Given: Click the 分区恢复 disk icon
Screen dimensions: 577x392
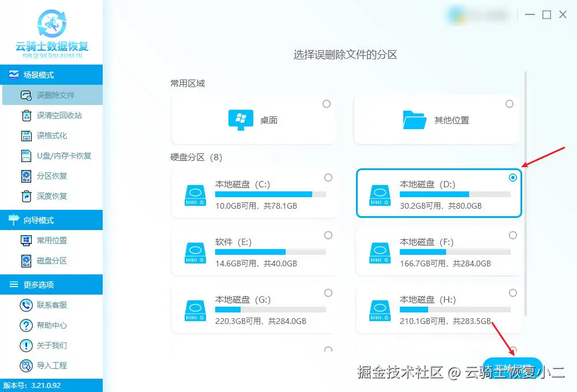Looking at the screenshot, I should coord(26,176).
